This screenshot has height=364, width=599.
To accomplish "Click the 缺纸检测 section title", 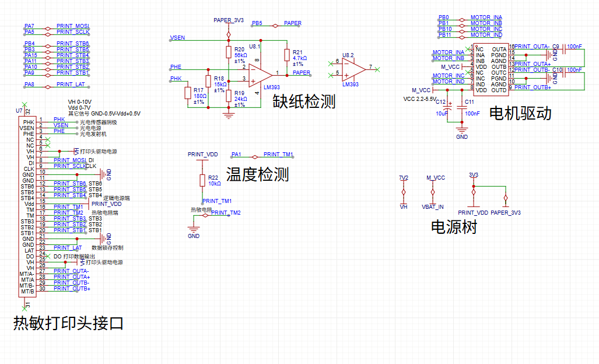I will click(304, 102).
